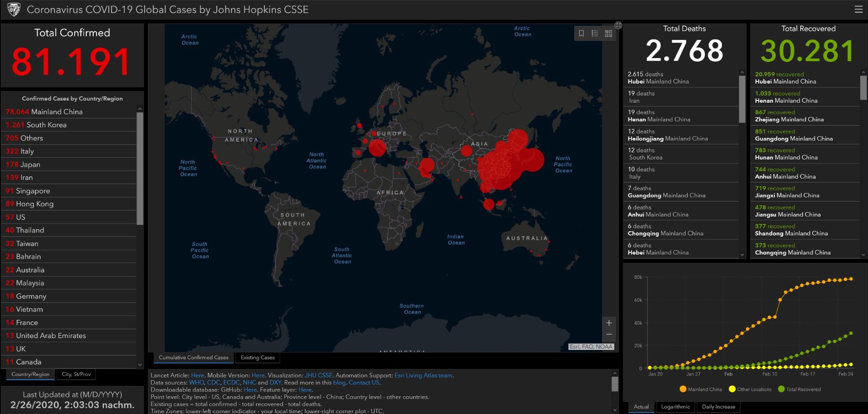The width and height of the screenshot is (868, 414).
Task: Select the 705 Others row
Action: tap(69, 138)
